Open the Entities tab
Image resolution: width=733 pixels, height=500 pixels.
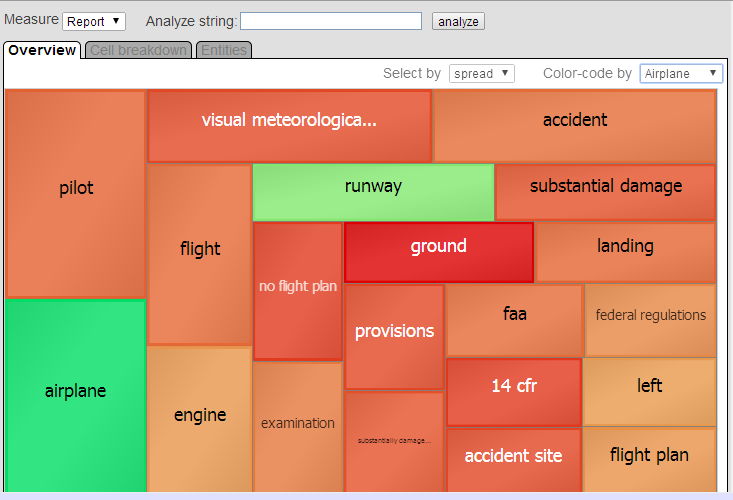(223, 50)
